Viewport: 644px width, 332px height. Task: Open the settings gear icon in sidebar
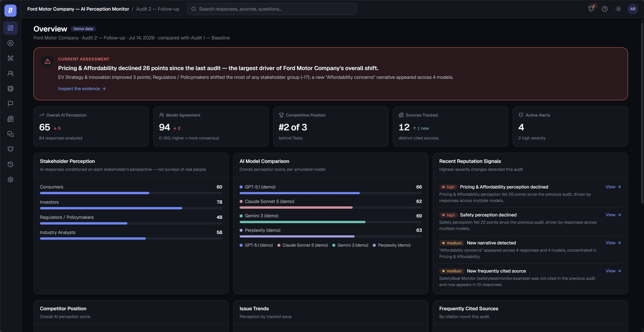click(x=10, y=180)
